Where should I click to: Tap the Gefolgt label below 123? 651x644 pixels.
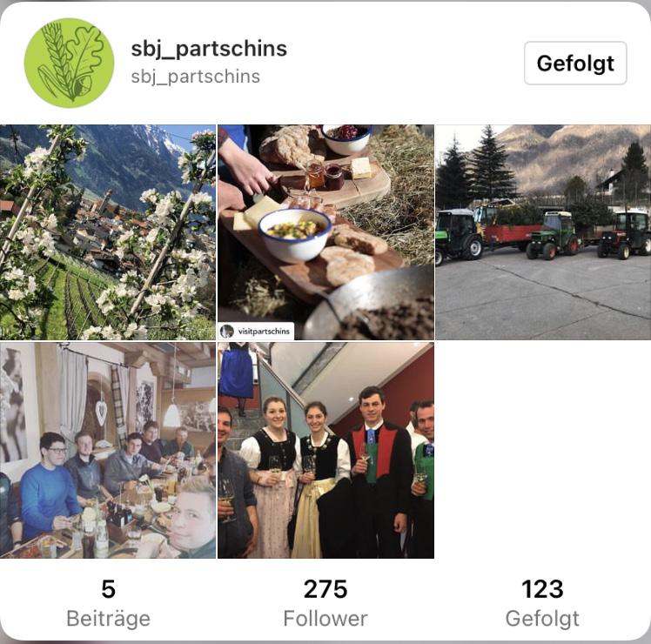[x=542, y=619]
